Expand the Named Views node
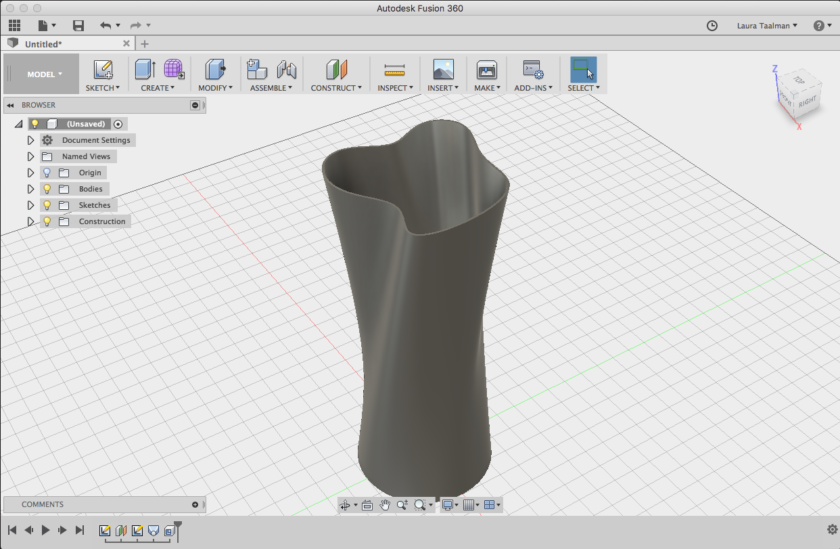Image resolution: width=840 pixels, height=549 pixels. (x=31, y=156)
